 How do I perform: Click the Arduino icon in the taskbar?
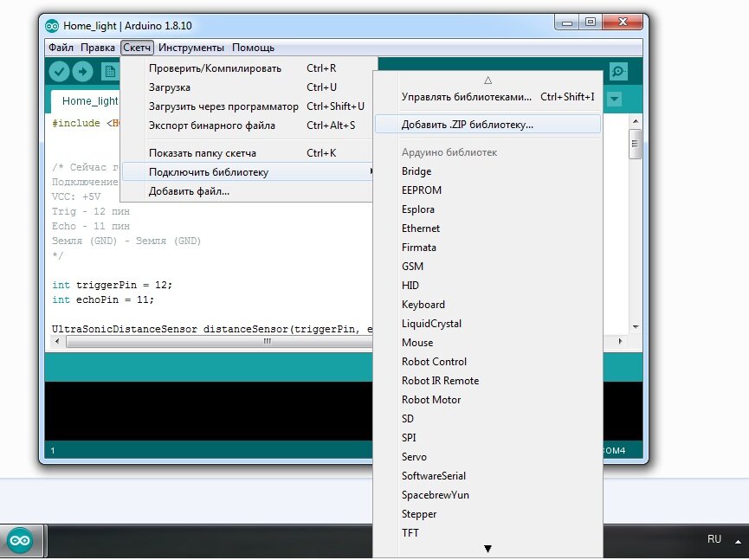pyautogui.click(x=20, y=540)
